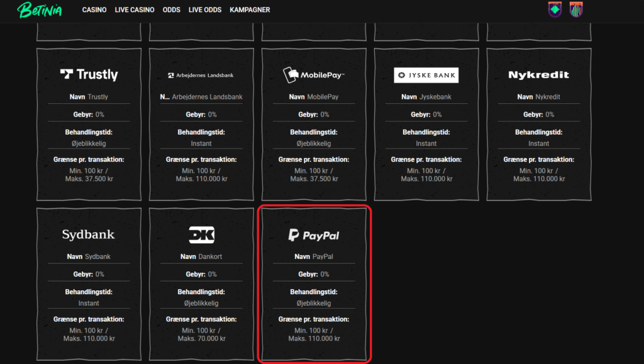Click the PayPal logo
The width and height of the screenshot is (644, 364).
tap(314, 236)
